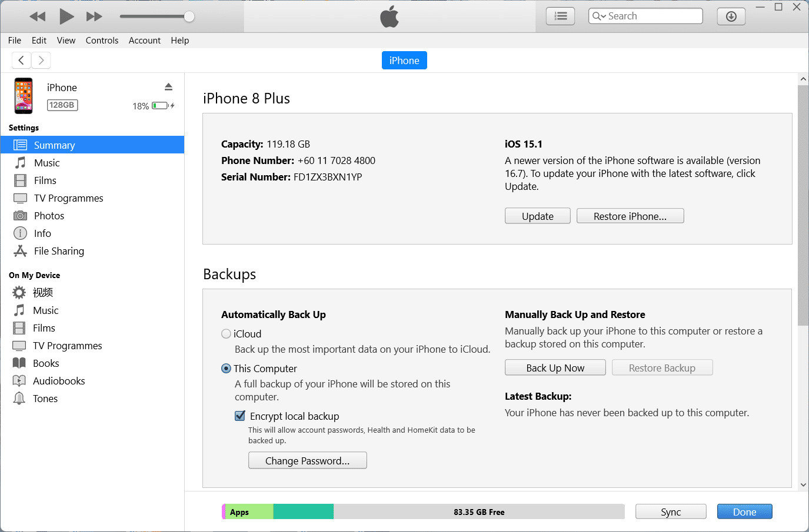809x532 pixels.
Task: Go forward with the right chevron
Action: pos(41,60)
